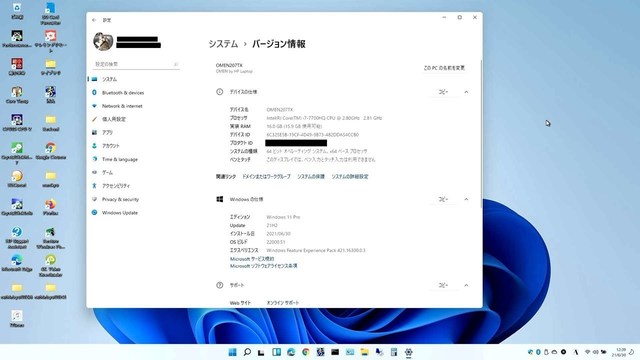
Task: Open Time & language settings
Action: (119, 159)
